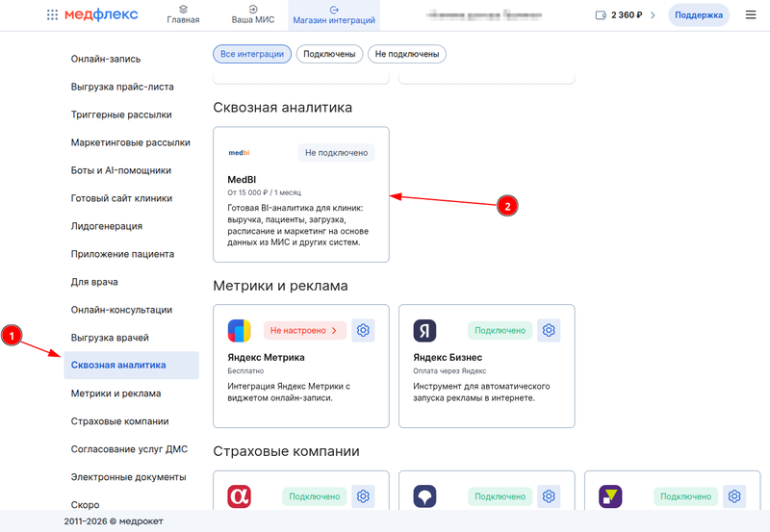Open the Яндекс Метрика card title
This screenshot has height=532, width=770.
tap(266, 357)
